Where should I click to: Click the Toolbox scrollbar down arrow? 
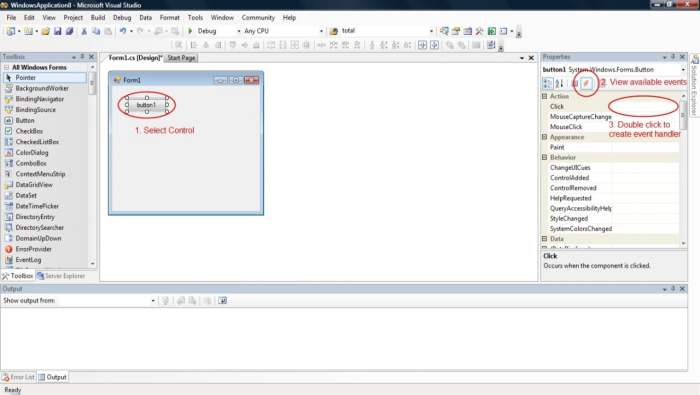pyautogui.click(x=92, y=264)
